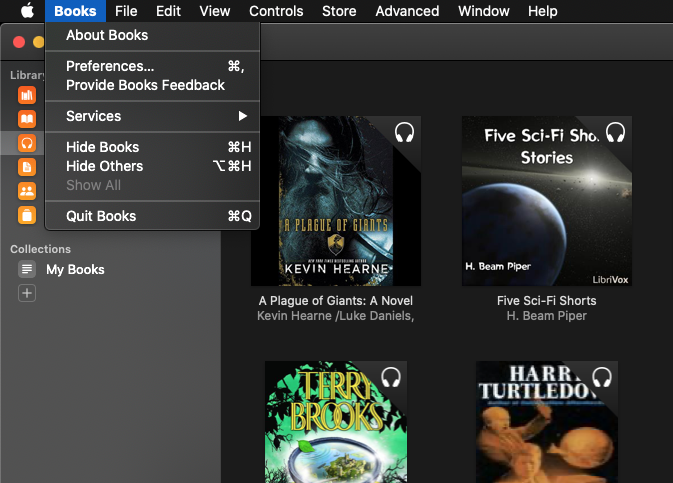Choose Provide Books Feedback
This screenshot has width=673, height=483.
click(x=152, y=85)
